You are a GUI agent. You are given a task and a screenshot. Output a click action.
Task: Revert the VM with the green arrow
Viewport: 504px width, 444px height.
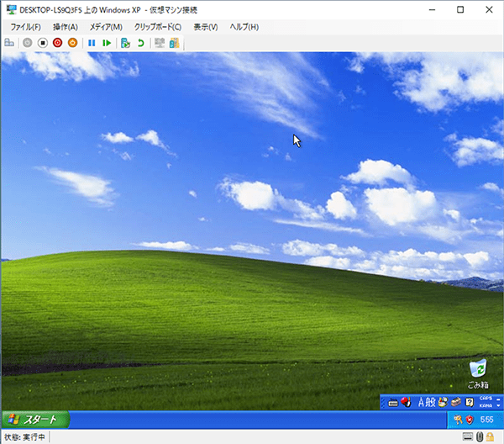pyautogui.click(x=140, y=43)
